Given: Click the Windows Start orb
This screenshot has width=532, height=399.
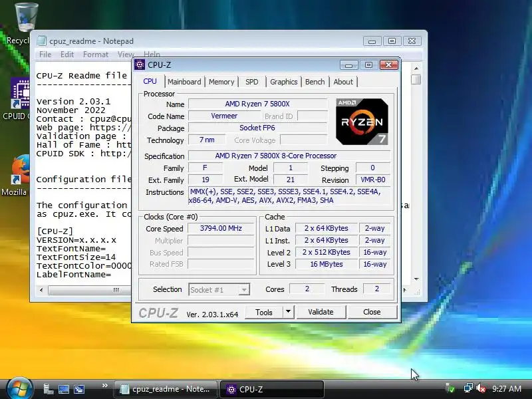Looking at the screenshot, I should 20,389.
